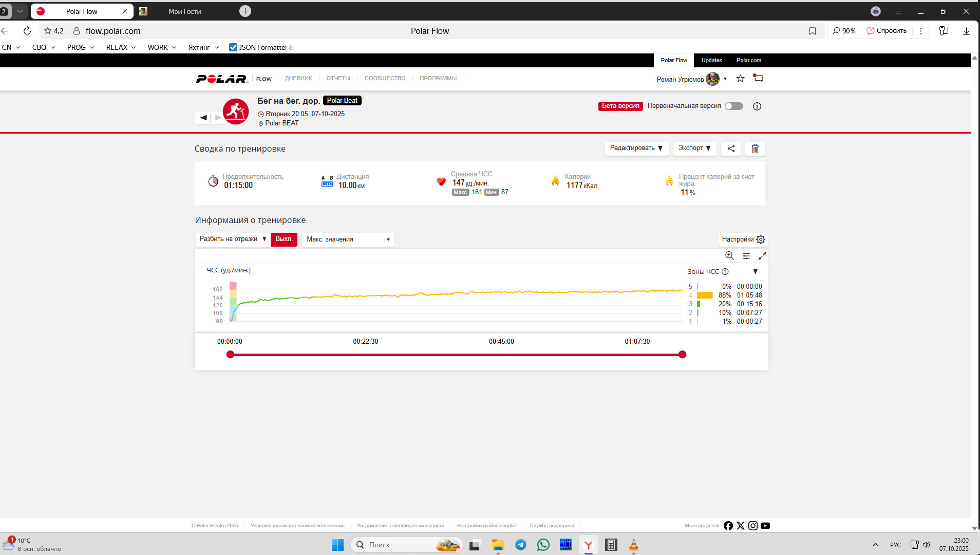Turn on lap splitting with Выкл. button
The image size is (980, 555).
tap(284, 239)
